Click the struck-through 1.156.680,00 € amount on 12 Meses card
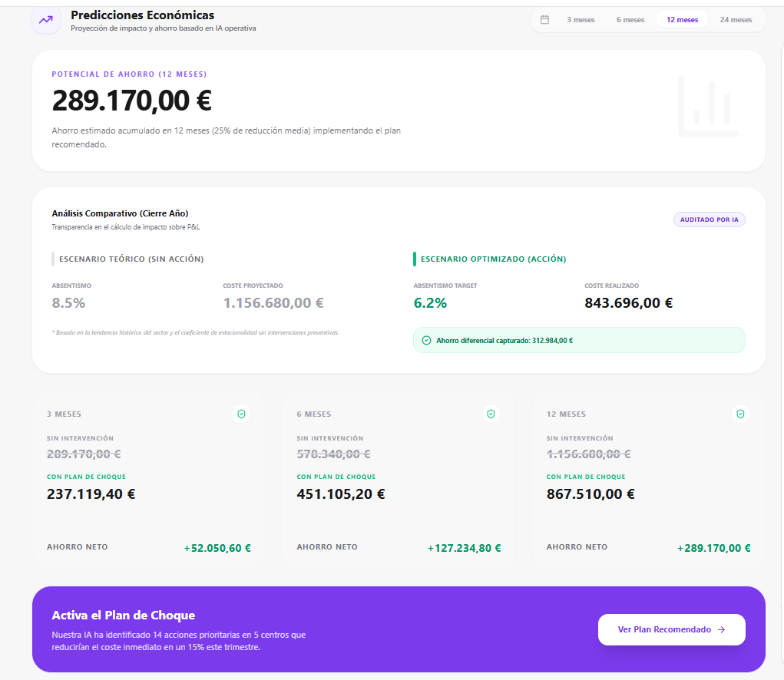The width and height of the screenshot is (784, 680). (588, 454)
